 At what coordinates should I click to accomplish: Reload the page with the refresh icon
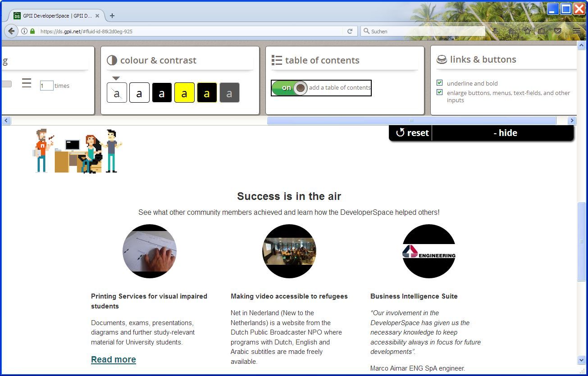click(350, 31)
